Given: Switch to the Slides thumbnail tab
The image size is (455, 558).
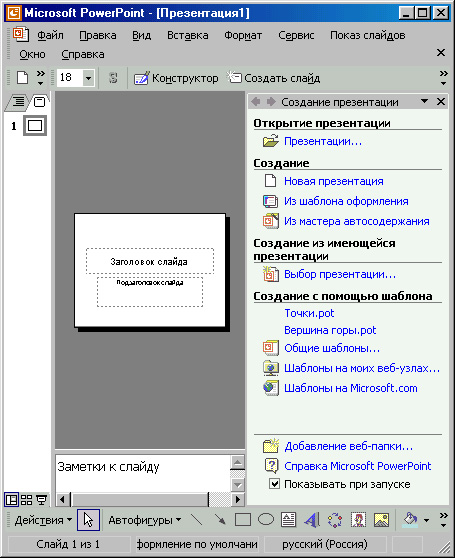Looking at the screenshot, I should click(39, 102).
